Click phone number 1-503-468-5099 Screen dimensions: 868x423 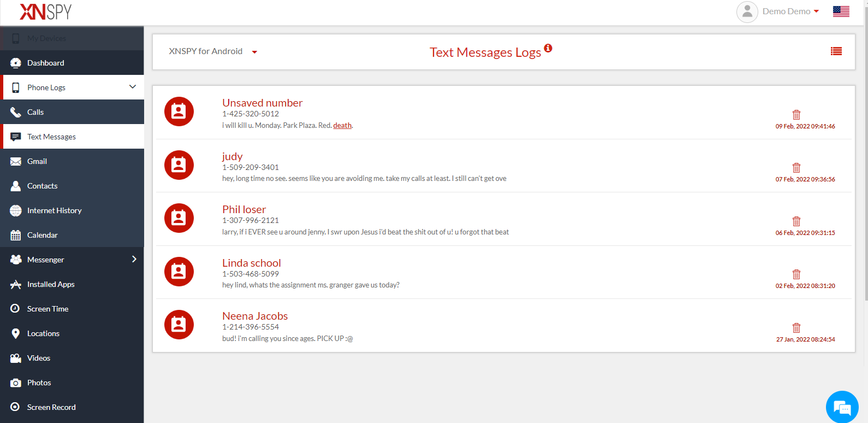(x=251, y=274)
